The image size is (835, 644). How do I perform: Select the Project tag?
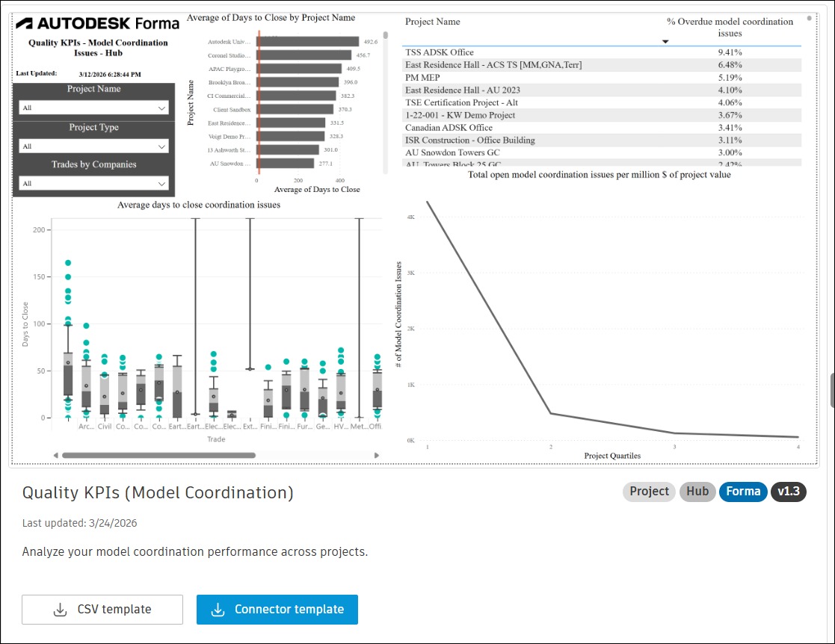click(649, 492)
